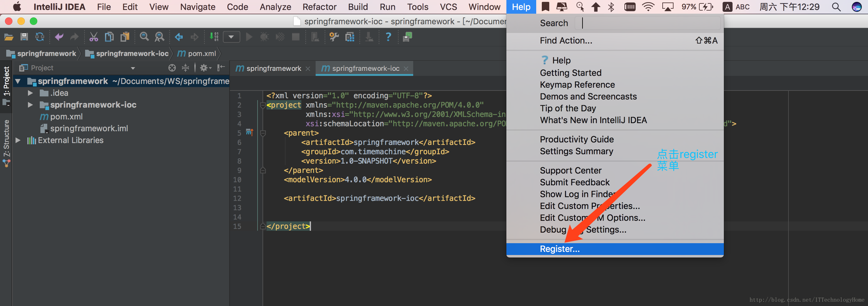Expand the External Libraries node

[18, 140]
